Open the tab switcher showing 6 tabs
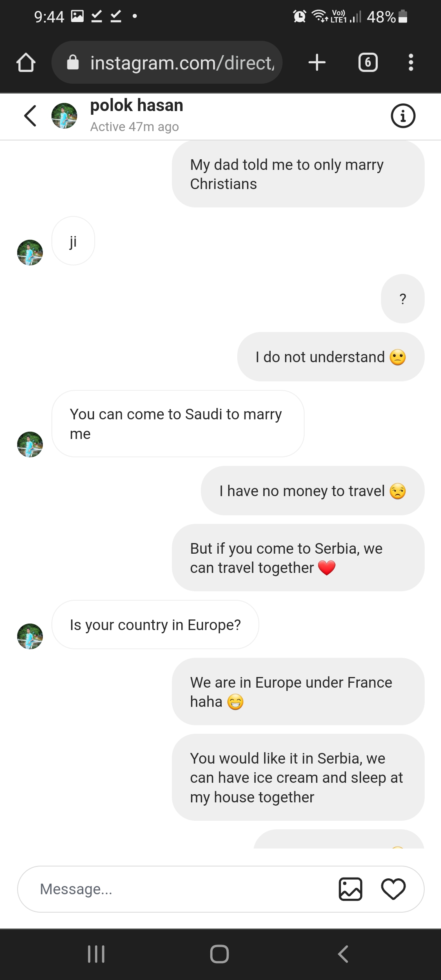The width and height of the screenshot is (441, 980). click(x=368, y=63)
